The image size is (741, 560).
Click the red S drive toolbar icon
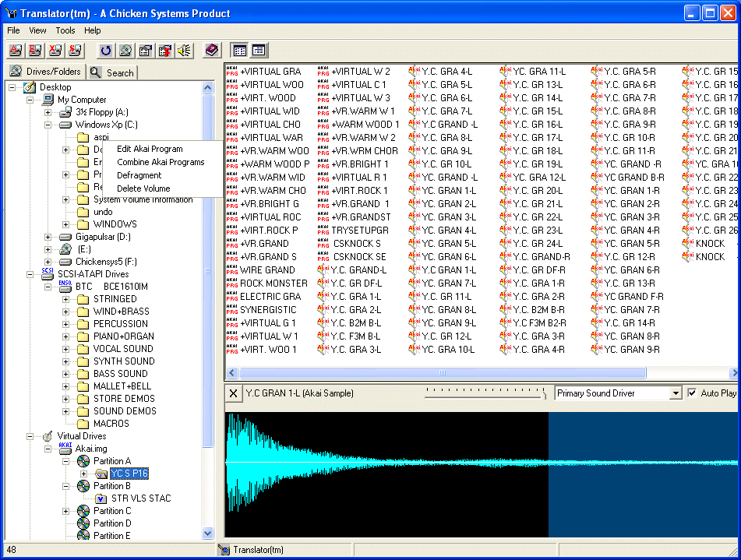75,50
